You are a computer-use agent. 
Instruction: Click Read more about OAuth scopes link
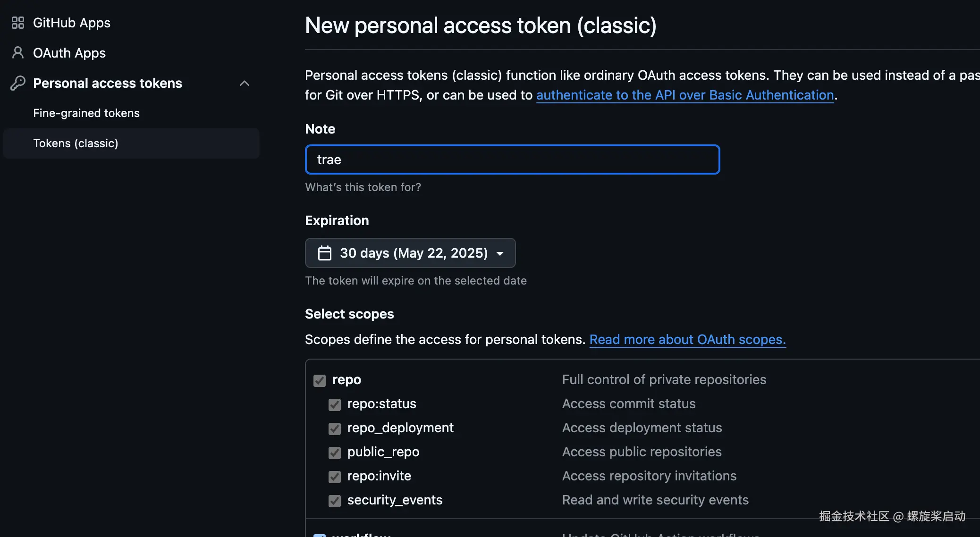coord(687,339)
